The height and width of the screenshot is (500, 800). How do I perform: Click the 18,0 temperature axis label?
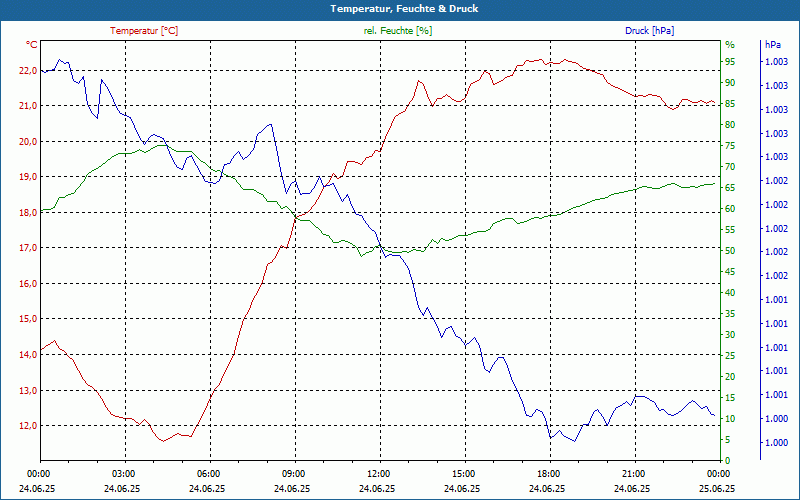tap(28, 213)
